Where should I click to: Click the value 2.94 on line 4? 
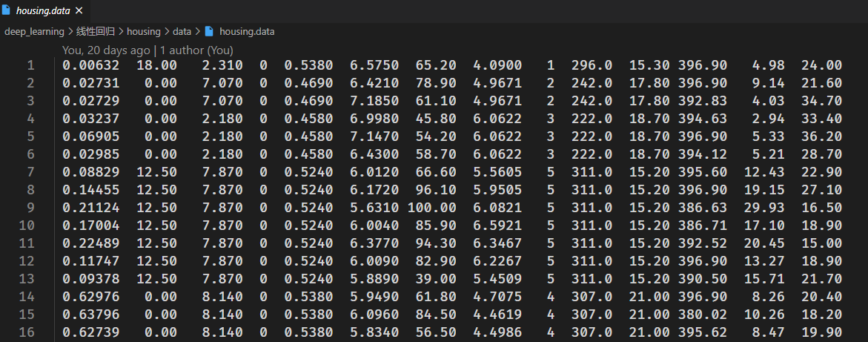(769, 119)
